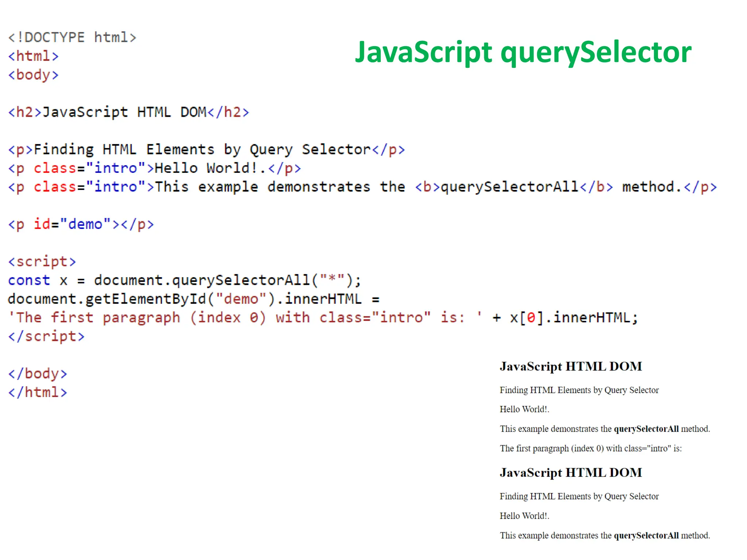747x560 pixels.
Task: Click rendered text The first paragraph (index 0)
Action: pos(591,448)
